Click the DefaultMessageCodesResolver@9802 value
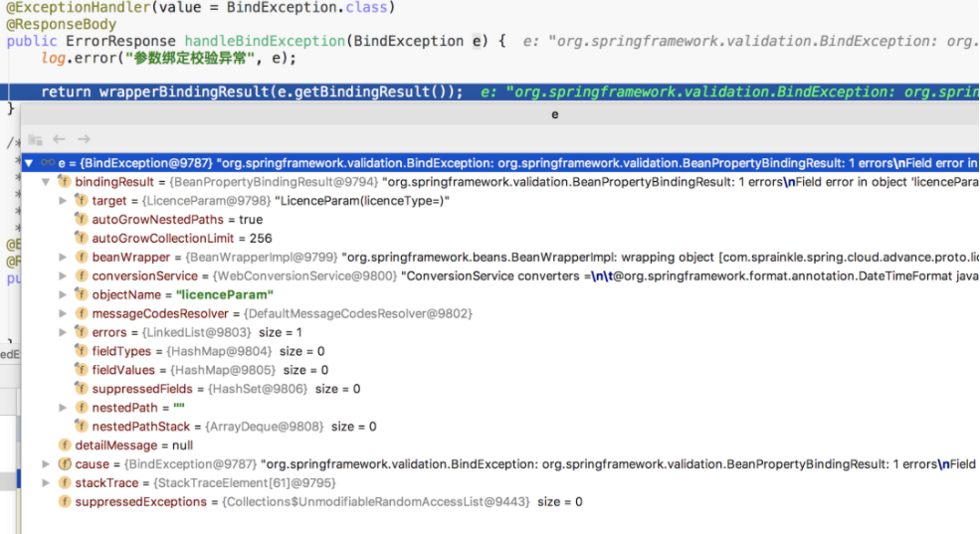Image resolution: width=980 pixels, height=534 pixels. point(358,313)
